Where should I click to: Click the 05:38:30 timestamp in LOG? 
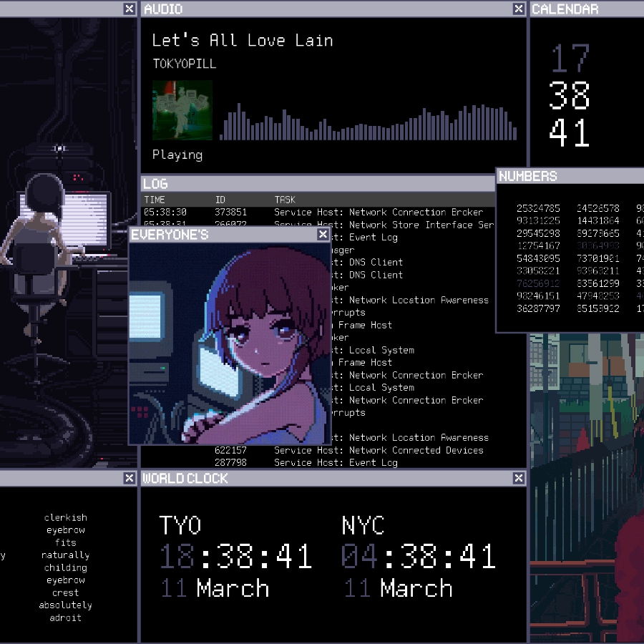point(165,213)
